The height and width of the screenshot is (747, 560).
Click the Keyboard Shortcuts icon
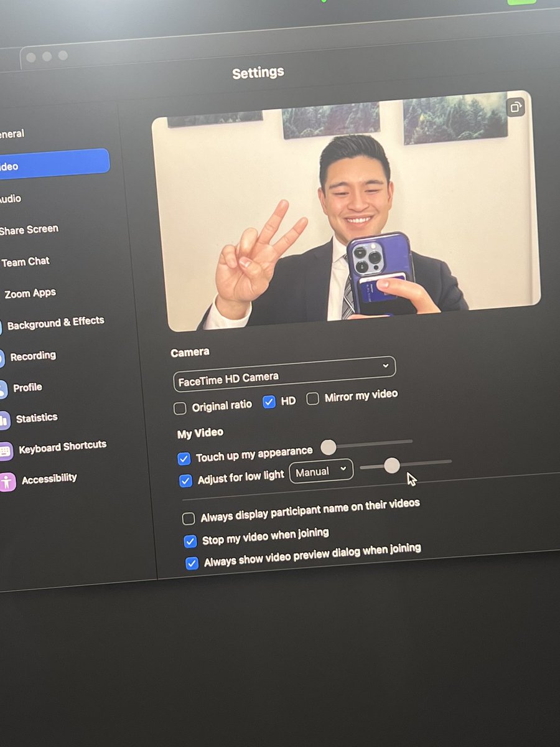coord(6,451)
